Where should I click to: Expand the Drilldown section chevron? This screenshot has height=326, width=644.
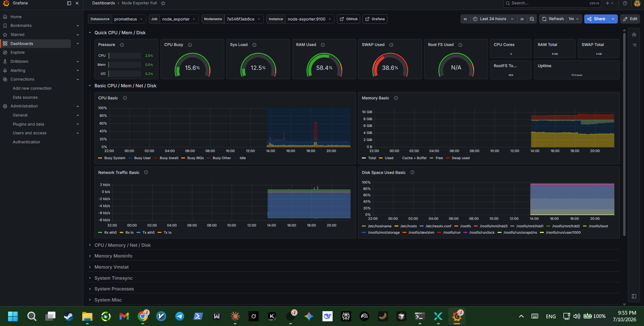pyautogui.click(x=78, y=61)
